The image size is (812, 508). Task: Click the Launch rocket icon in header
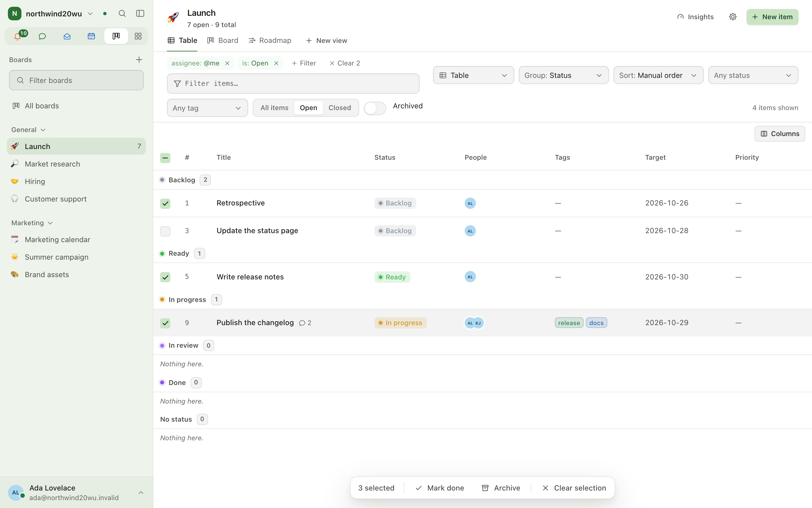[x=173, y=17]
